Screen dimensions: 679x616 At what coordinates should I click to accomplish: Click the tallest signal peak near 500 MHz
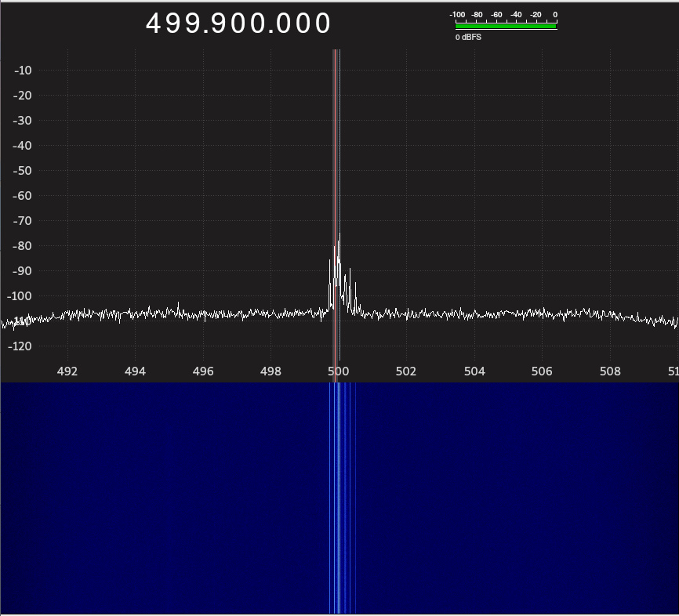(x=339, y=236)
